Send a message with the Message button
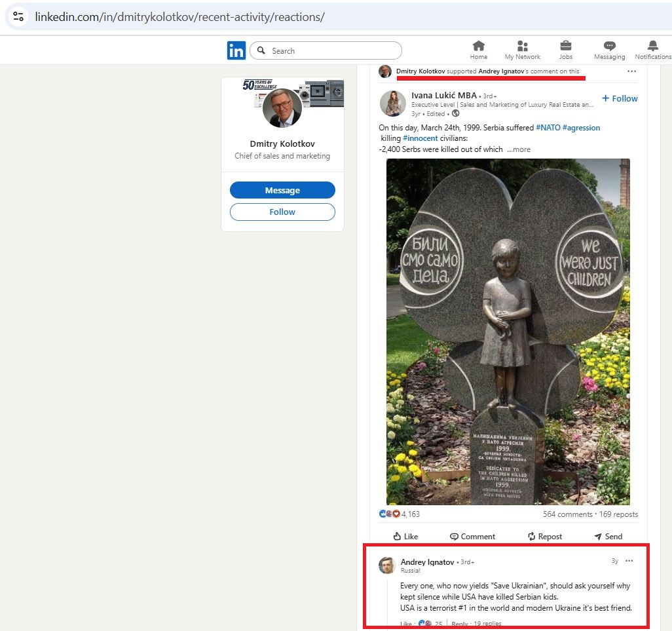Screen dimensions: 672x631 click(x=282, y=190)
